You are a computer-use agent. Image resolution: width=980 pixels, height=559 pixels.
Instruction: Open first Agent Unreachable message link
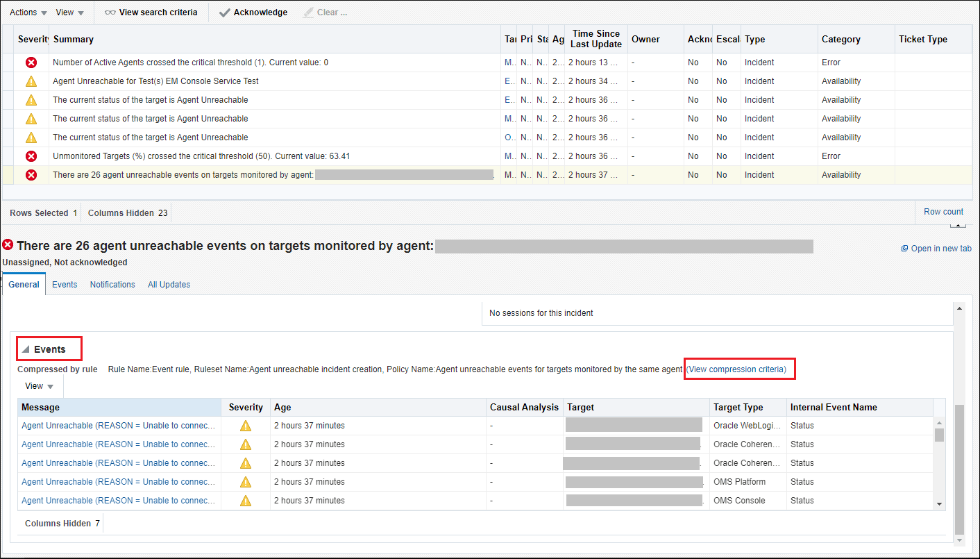point(119,426)
